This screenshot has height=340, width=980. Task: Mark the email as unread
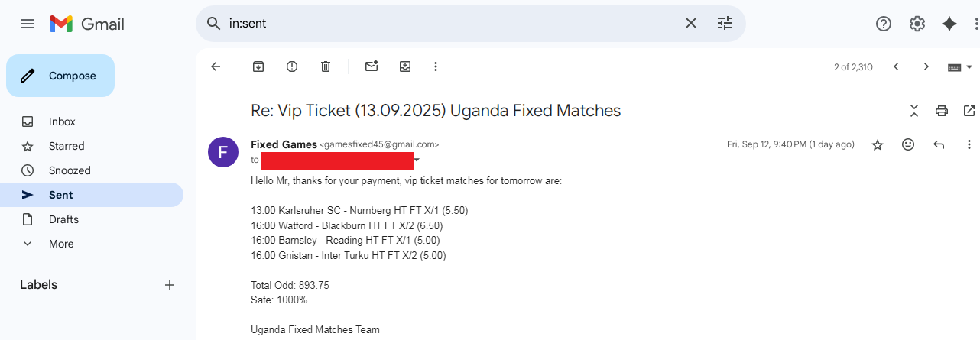pyautogui.click(x=372, y=66)
